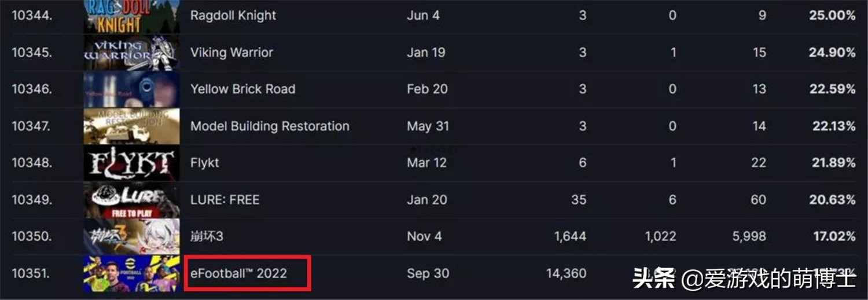Click the 25.00% rating for Ragdoll Knight

pyautogui.click(x=832, y=16)
